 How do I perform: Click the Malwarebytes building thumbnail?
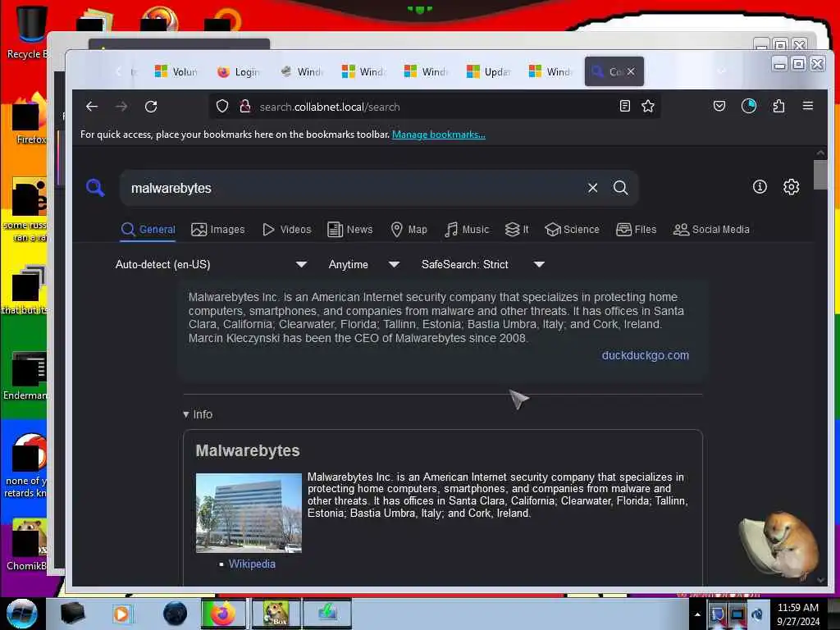tap(249, 513)
